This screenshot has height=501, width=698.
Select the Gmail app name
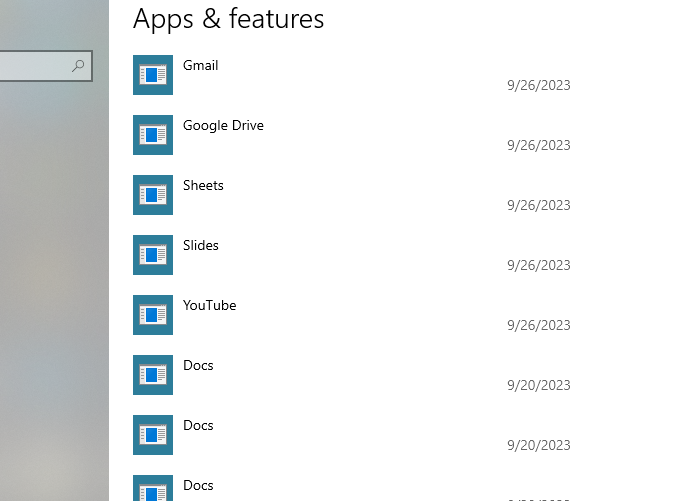pyautogui.click(x=200, y=65)
